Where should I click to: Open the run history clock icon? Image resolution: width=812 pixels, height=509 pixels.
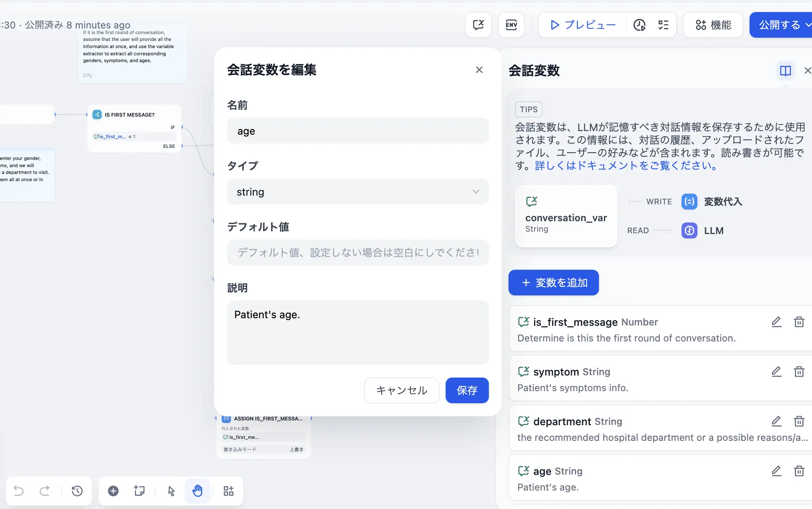[x=639, y=25]
